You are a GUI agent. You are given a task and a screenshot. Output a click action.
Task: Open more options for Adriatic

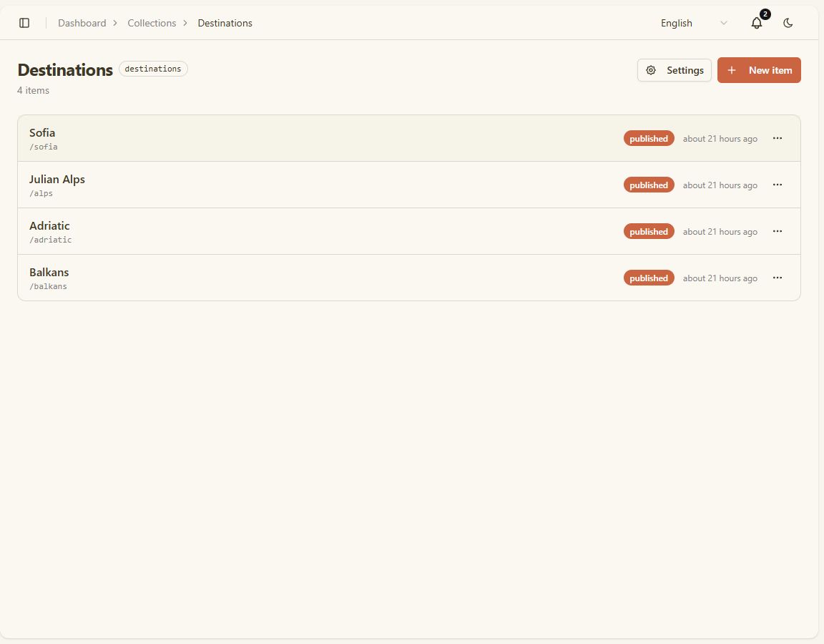[778, 231]
